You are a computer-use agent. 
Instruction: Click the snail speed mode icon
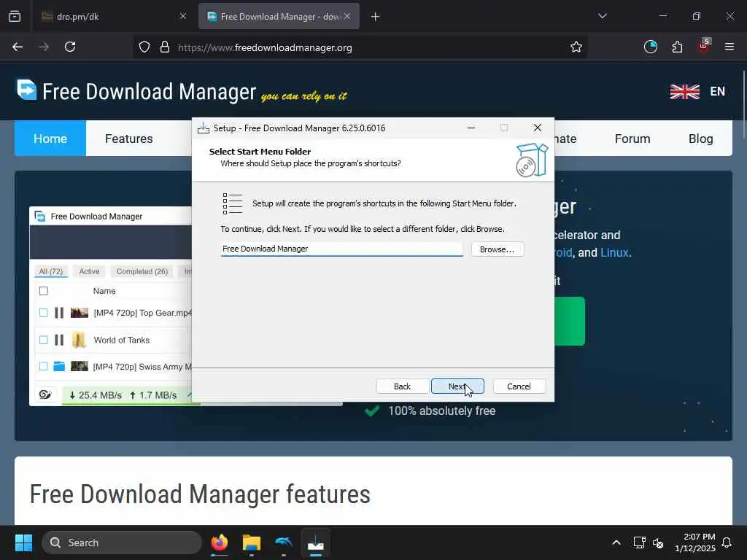(45, 394)
